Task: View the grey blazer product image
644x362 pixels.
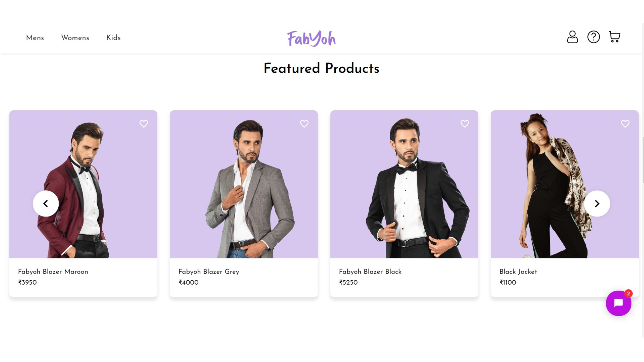Action: 244,184
